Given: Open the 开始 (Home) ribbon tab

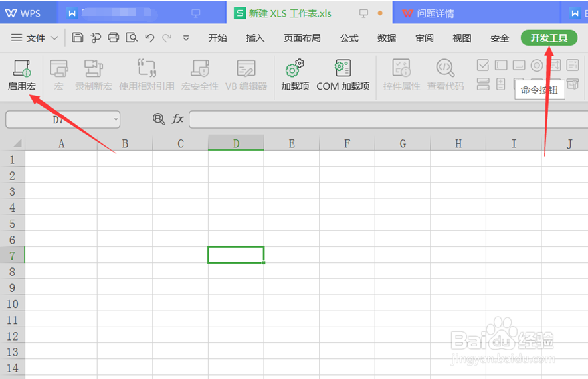Looking at the screenshot, I should [x=217, y=38].
